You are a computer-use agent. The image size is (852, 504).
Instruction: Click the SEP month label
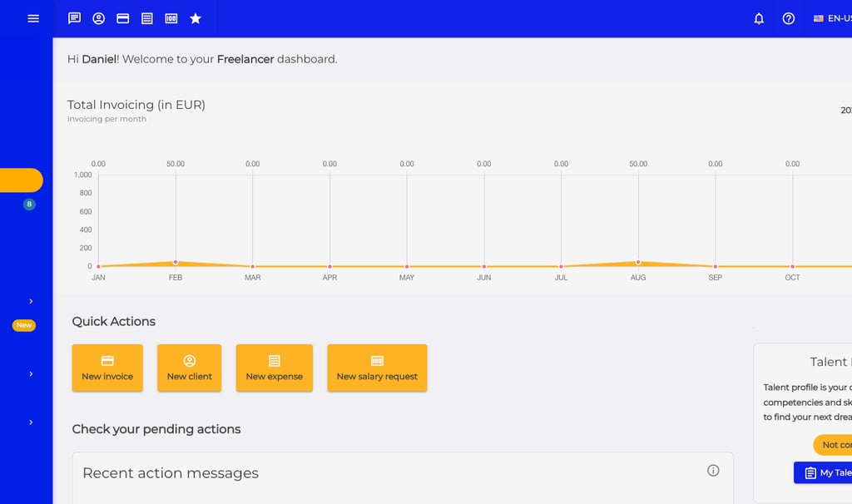tap(715, 278)
